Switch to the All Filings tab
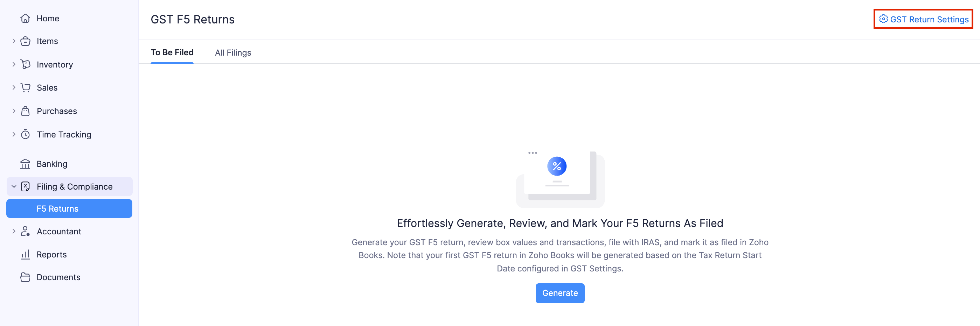The height and width of the screenshot is (326, 980). 233,53
